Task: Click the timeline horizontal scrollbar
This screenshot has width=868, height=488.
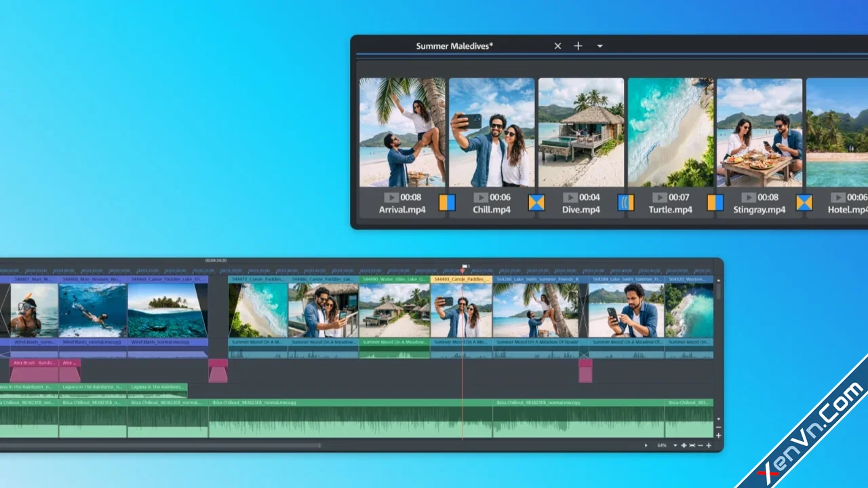Action: pos(161,446)
